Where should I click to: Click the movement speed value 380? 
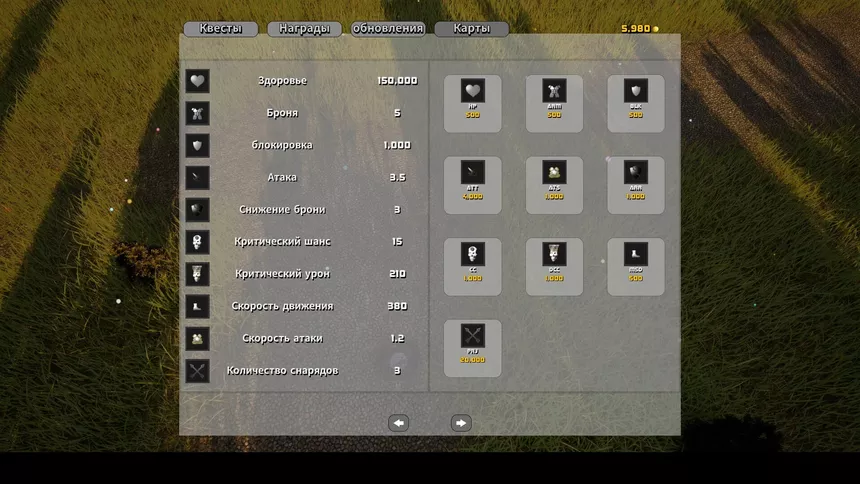397,306
